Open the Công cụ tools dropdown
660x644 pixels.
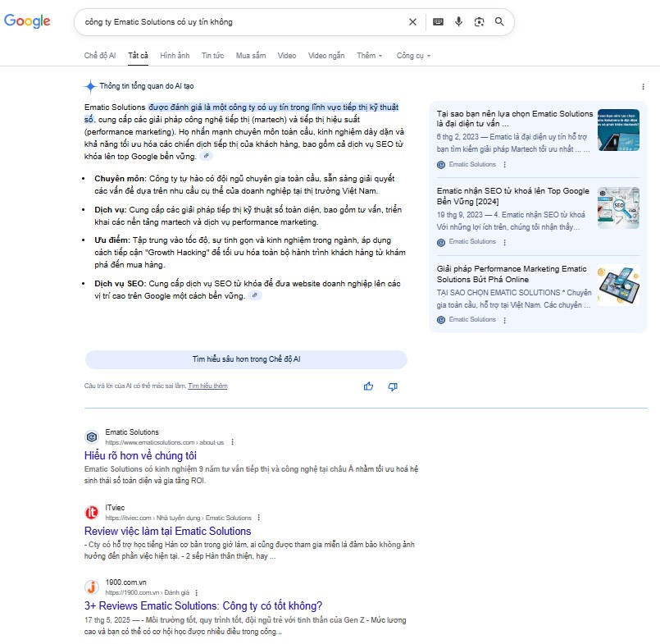(412, 56)
